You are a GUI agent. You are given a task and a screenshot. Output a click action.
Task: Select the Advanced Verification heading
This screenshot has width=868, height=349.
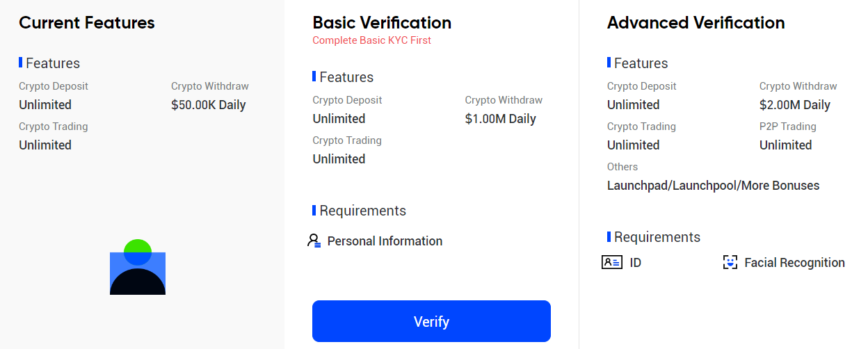pos(696,22)
